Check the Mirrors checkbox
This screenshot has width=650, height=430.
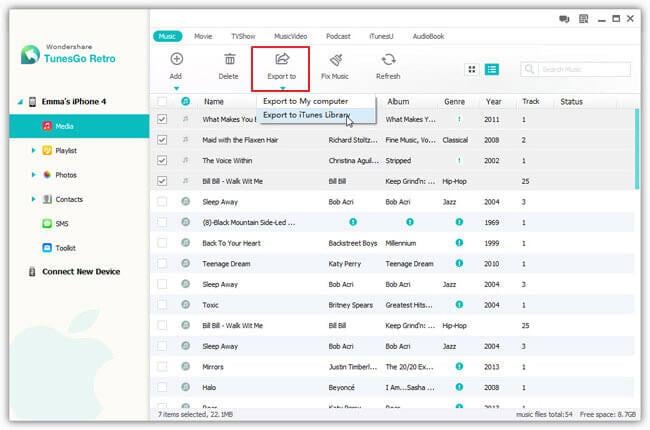[x=162, y=367]
